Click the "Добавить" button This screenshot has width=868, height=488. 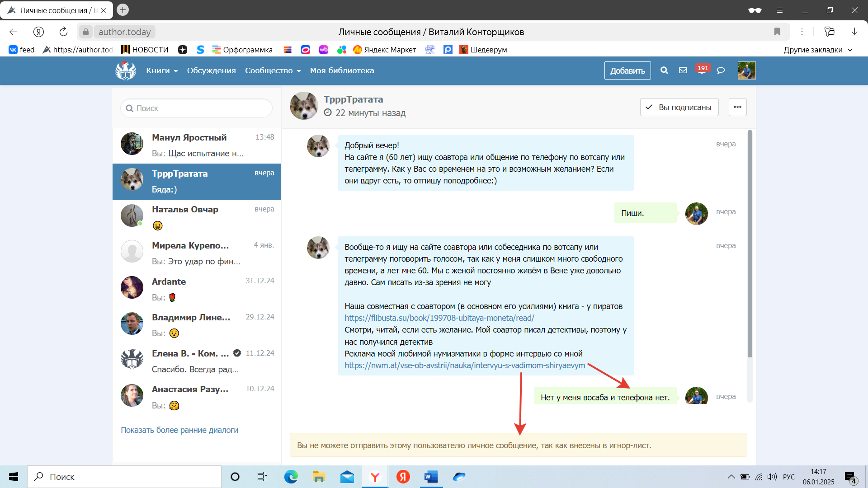pyautogui.click(x=627, y=70)
